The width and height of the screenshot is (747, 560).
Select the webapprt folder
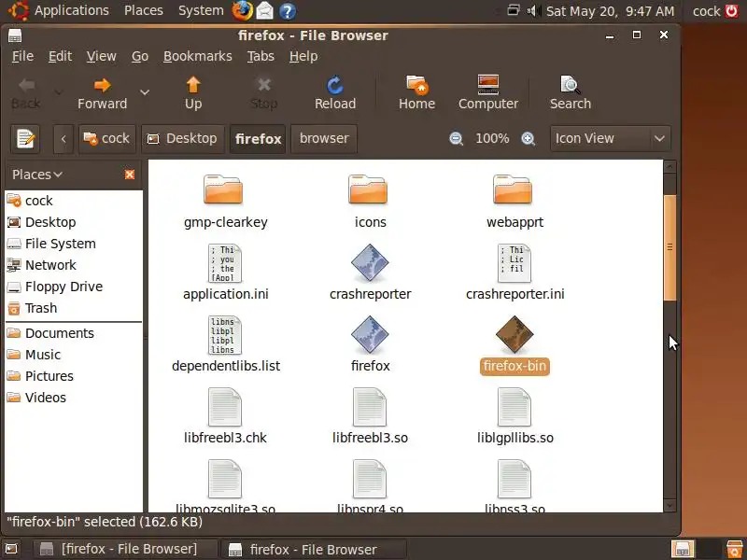(x=513, y=189)
